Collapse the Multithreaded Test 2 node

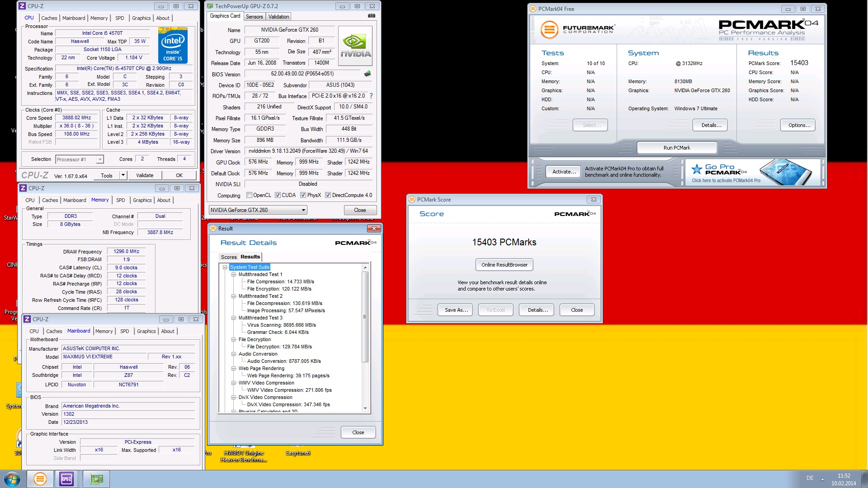coord(234,296)
